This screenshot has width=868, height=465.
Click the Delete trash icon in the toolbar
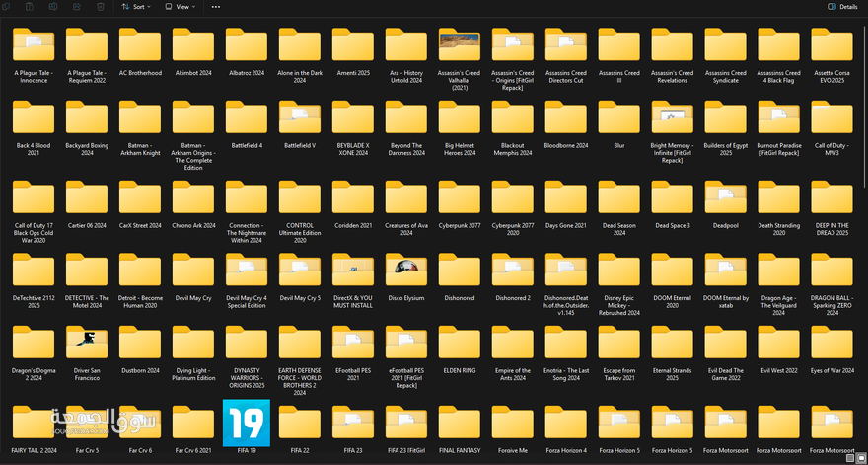coord(101,7)
